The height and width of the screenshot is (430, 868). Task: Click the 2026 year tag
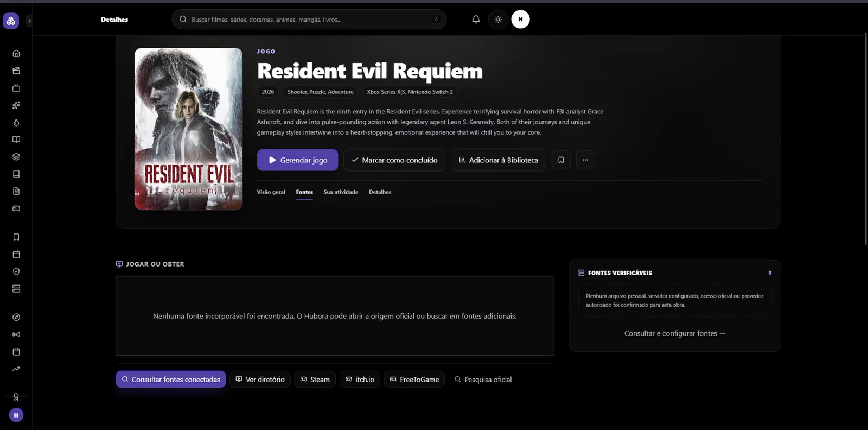[x=268, y=92]
